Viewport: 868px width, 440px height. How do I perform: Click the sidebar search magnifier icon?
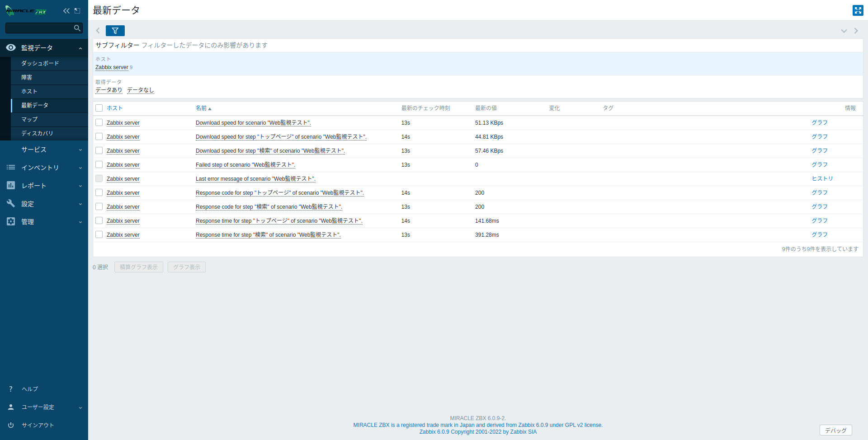pyautogui.click(x=77, y=28)
